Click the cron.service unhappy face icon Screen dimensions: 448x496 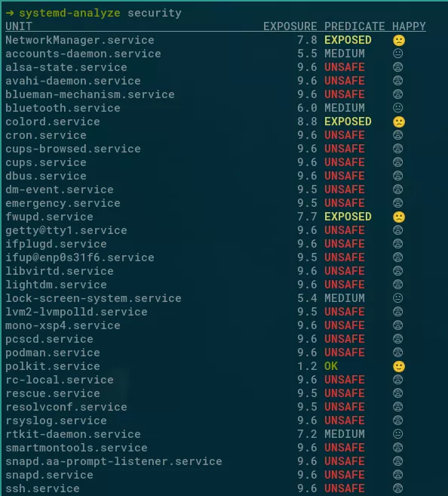click(x=397, y=135)
